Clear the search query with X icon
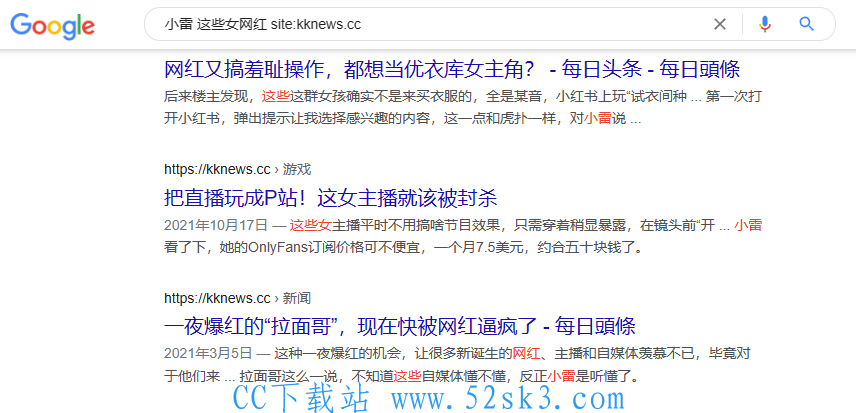 720,24
